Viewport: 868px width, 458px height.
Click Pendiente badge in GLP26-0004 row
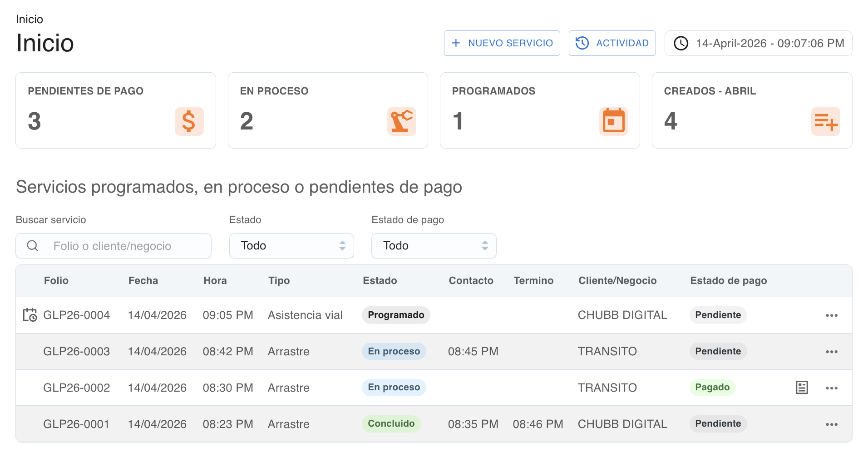(x=718, y=315)
